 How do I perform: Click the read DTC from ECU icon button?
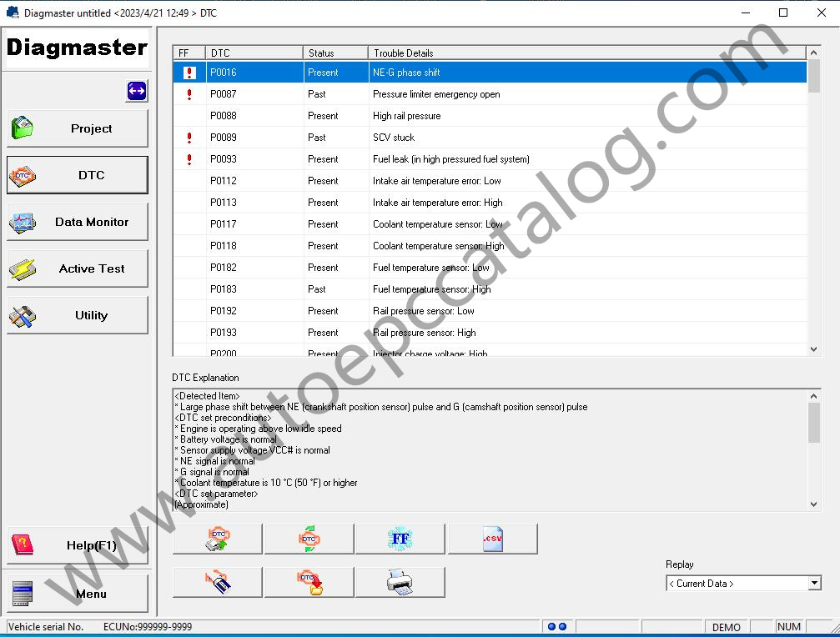click(x=218, y=539)
